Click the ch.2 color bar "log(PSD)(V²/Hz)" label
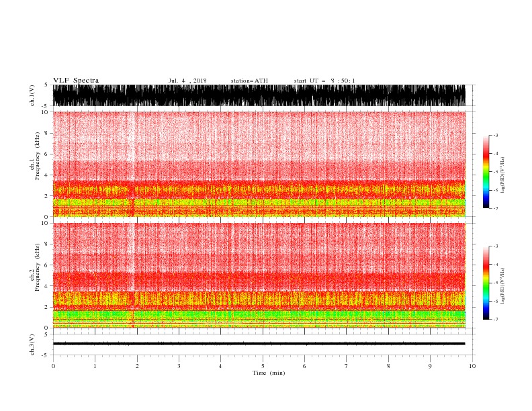This screenshot has width=532, height=411. [x=502, y=286]
